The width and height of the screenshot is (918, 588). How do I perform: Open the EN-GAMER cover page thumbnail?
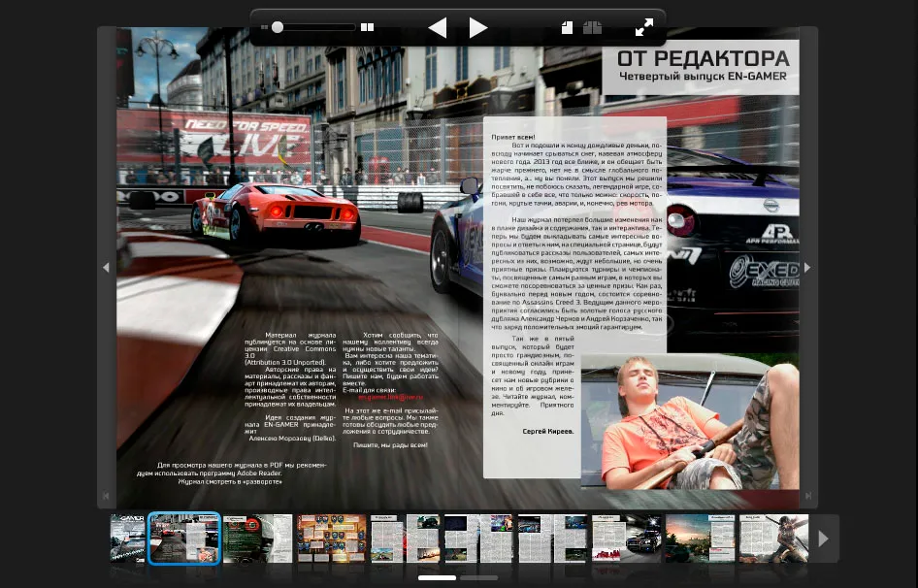127,539
